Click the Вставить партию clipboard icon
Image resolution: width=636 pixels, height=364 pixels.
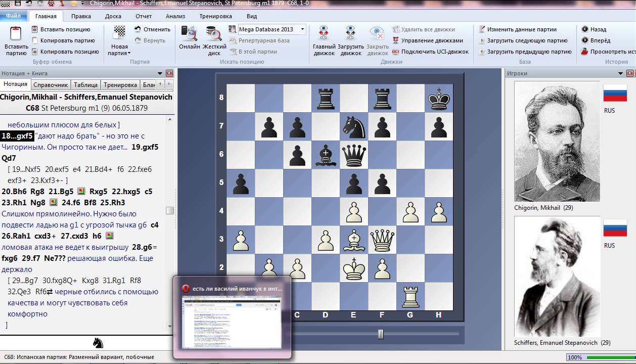pos(16,34)
